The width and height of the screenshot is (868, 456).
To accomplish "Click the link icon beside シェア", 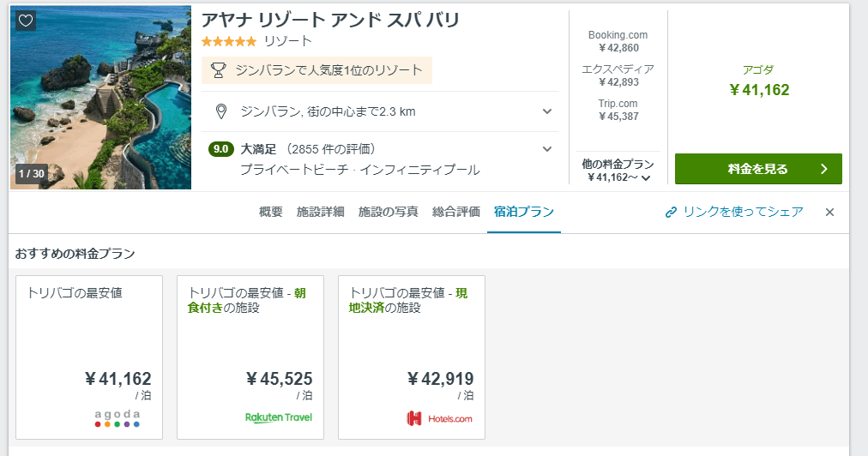I will point(671,212).
